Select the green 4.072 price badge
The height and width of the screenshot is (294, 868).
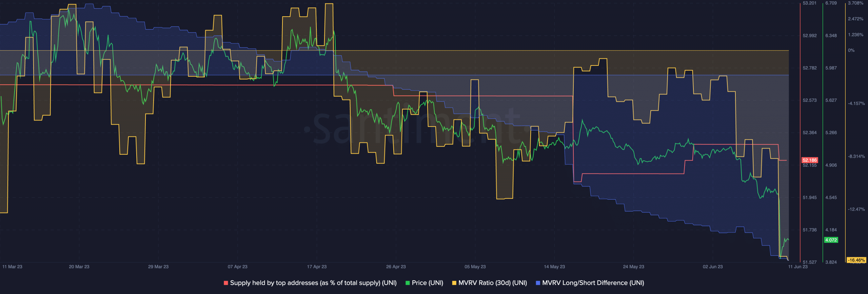(x=831, y=240)
